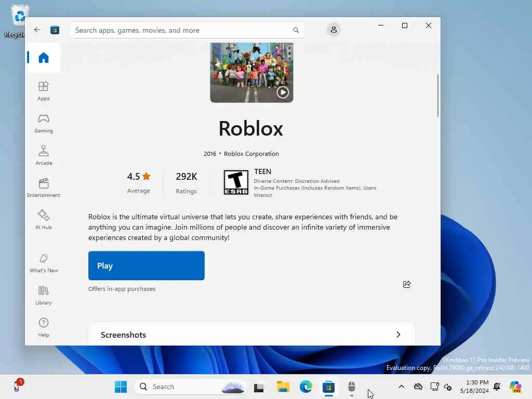Click the Microsoft Store logo icon
The image size is (532, 399).
point(55,30)
